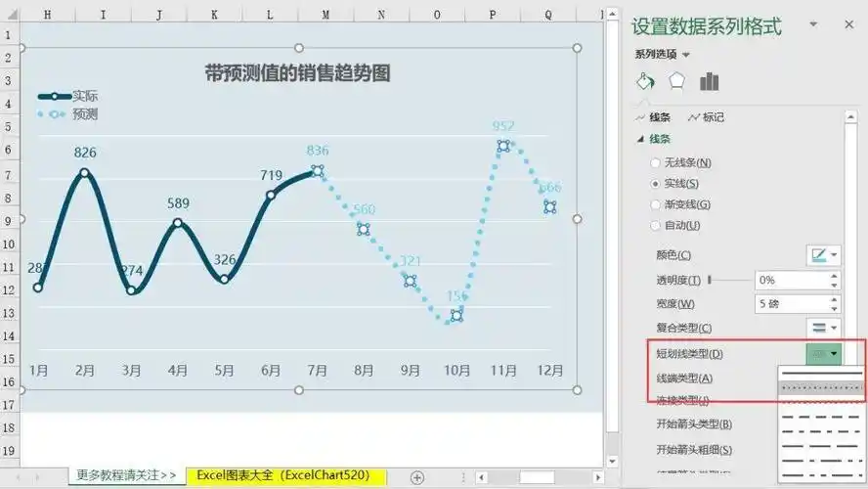Choose the dash-dot line style option
Viewport: 868px width, 489px height.
tap(821, 431)
